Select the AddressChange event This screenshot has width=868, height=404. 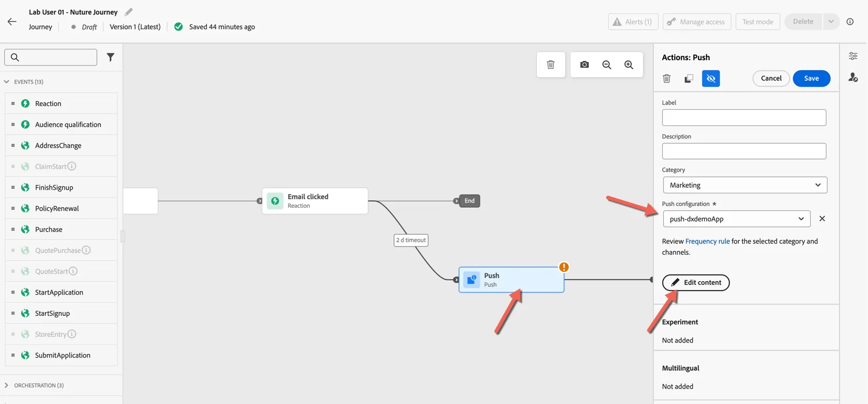[x=61, y=145]
